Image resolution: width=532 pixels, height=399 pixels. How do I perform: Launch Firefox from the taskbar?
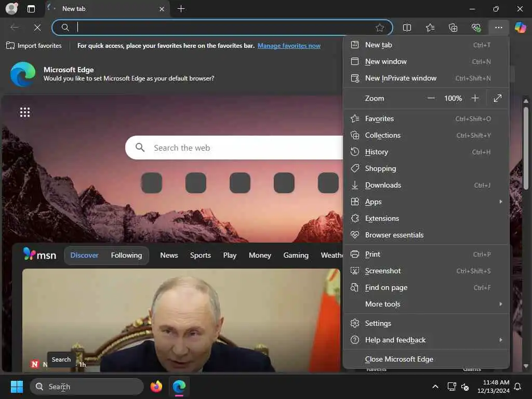pyautogui.click(x=156, y=387)
